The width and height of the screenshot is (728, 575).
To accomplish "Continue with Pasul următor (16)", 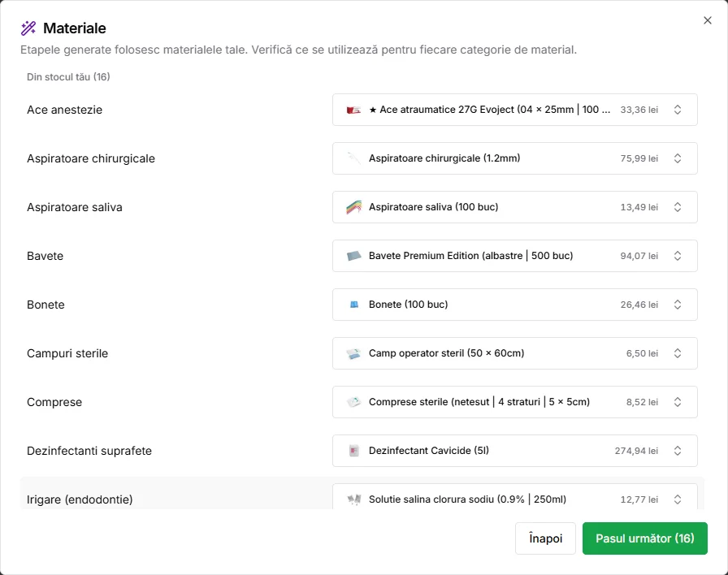I will (x=645, y=538).
